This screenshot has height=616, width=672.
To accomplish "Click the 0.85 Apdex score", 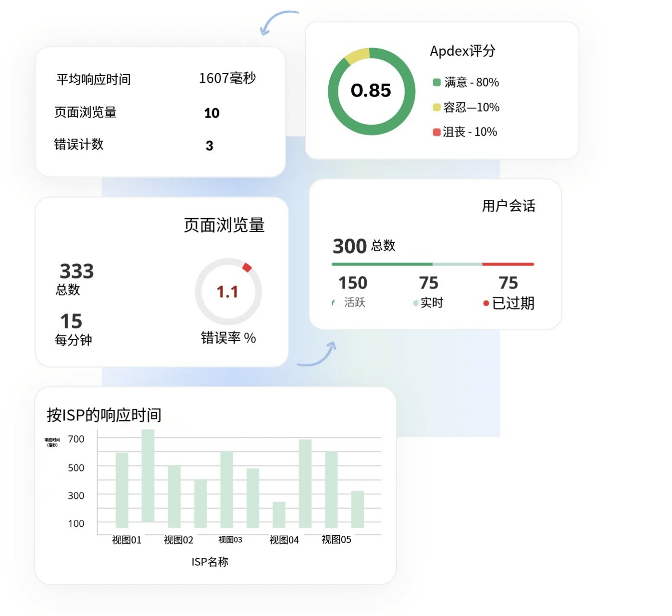I will (x=372, y=91).
